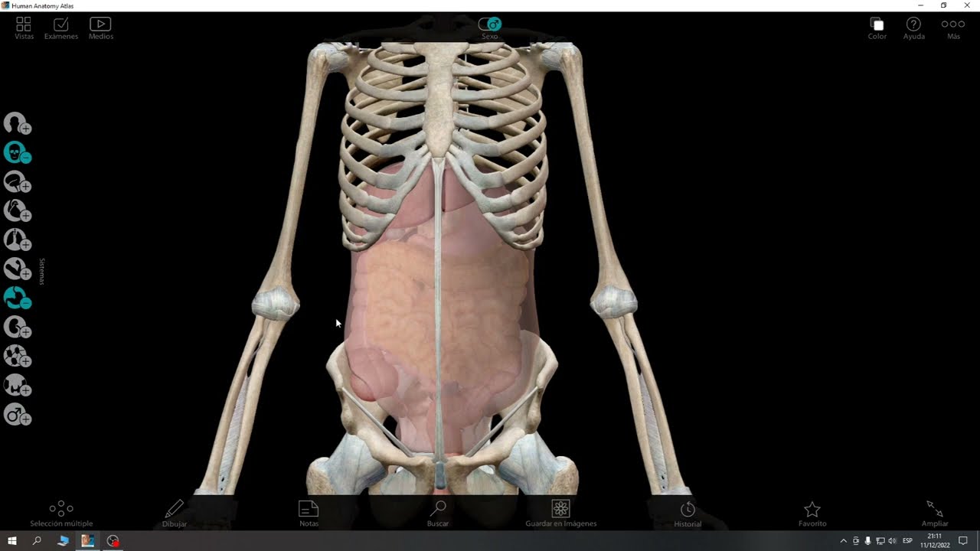
Task: Open the volume control in tray
Action: click(892, 541)
